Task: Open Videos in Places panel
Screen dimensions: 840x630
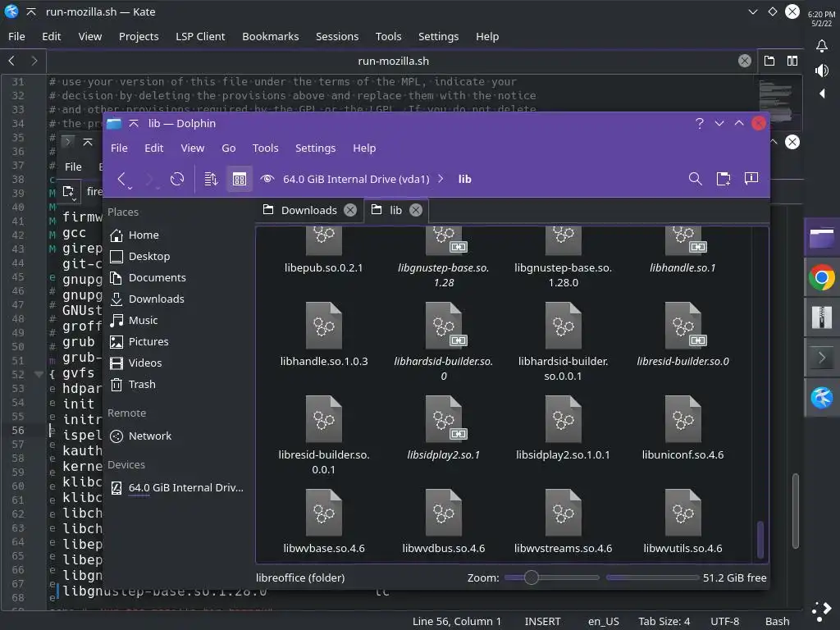Action: (144, 363)
